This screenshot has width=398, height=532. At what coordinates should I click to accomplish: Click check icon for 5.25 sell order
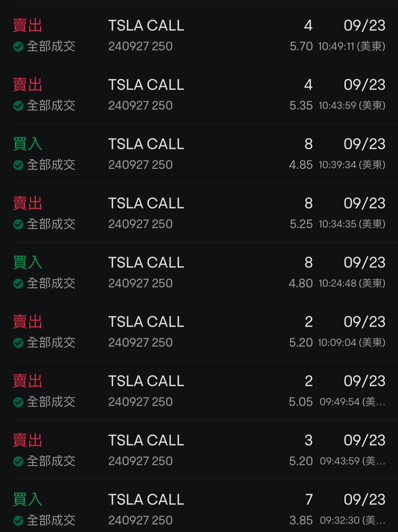tap(18, 224)
